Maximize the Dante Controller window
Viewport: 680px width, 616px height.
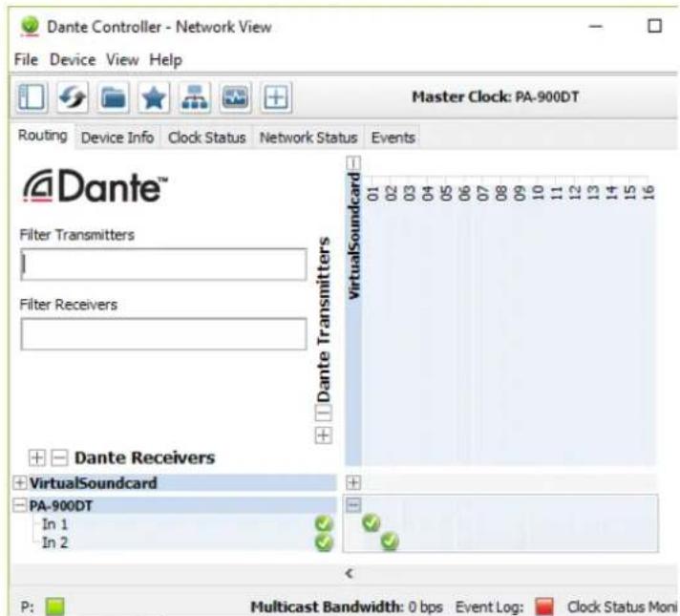[x=654, y=26]
